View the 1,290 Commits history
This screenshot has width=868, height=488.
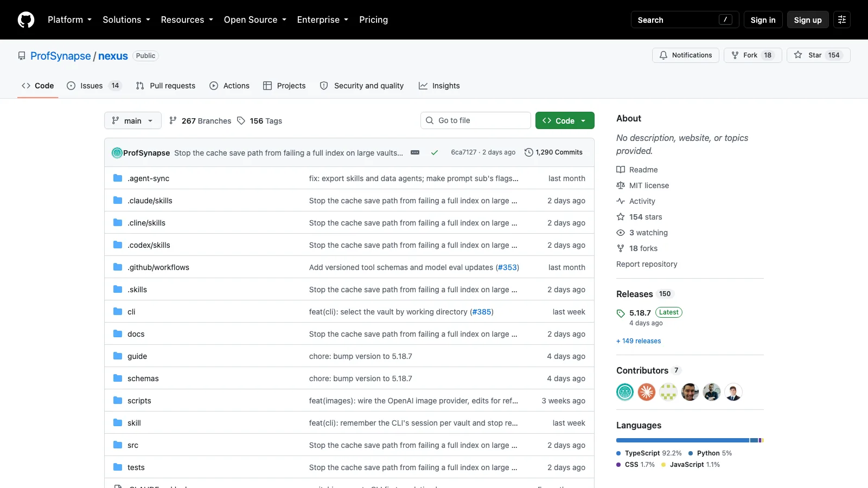click(x=554, y=152)
